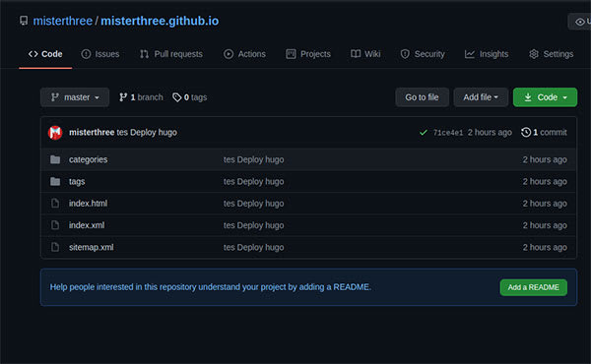Open the Pull requests tab
591x364 pixels.
click(x=171, y=54)
